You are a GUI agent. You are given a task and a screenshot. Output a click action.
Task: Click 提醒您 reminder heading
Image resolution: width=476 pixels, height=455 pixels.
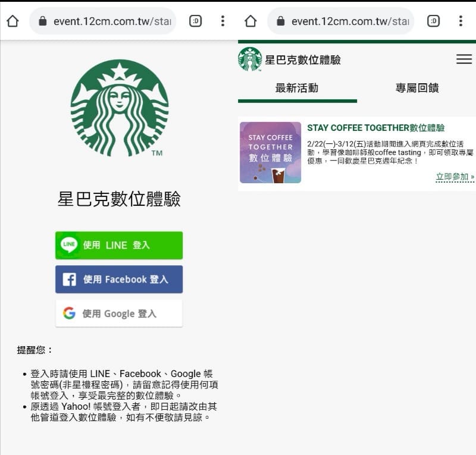[x=35, y=350]
